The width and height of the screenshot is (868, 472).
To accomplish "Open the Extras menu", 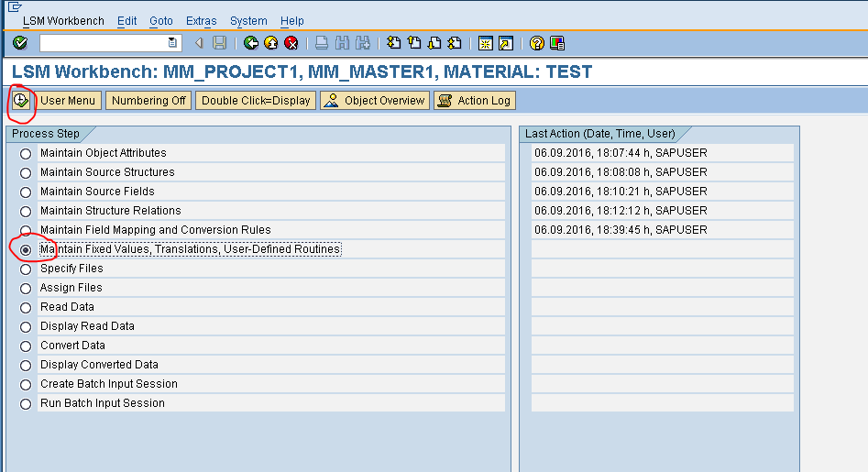I will pos(201,21).
